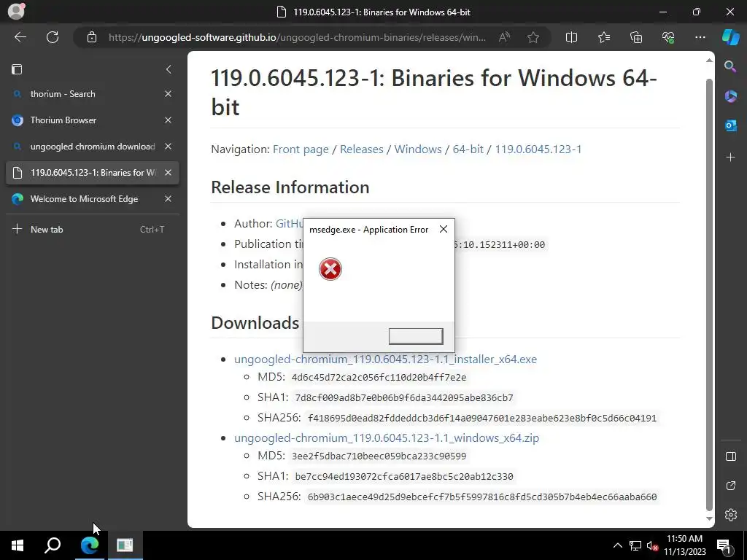Screen dimensions: 747x560
Task: Open the Windows navigation link
Action: [x=418, y=149]
